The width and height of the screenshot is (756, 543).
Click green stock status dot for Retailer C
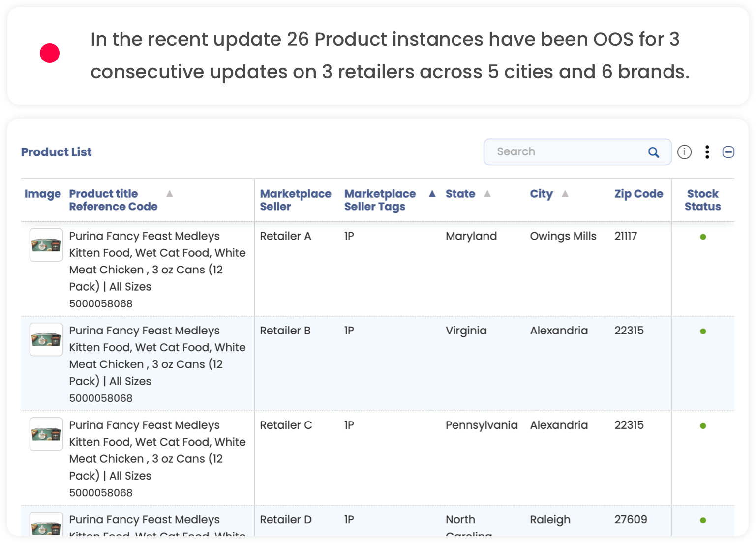703,426
